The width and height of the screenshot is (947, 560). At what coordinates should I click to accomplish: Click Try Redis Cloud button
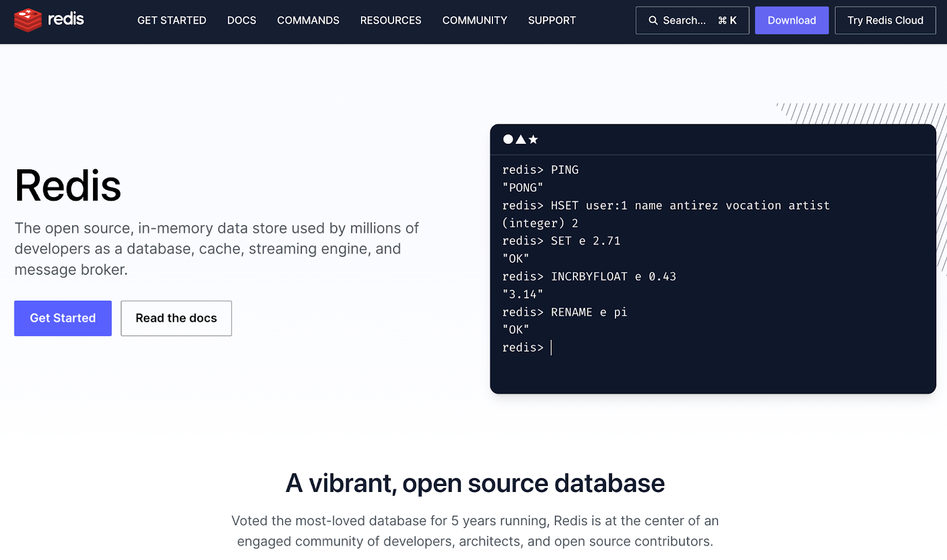click(x=885, y=21)
